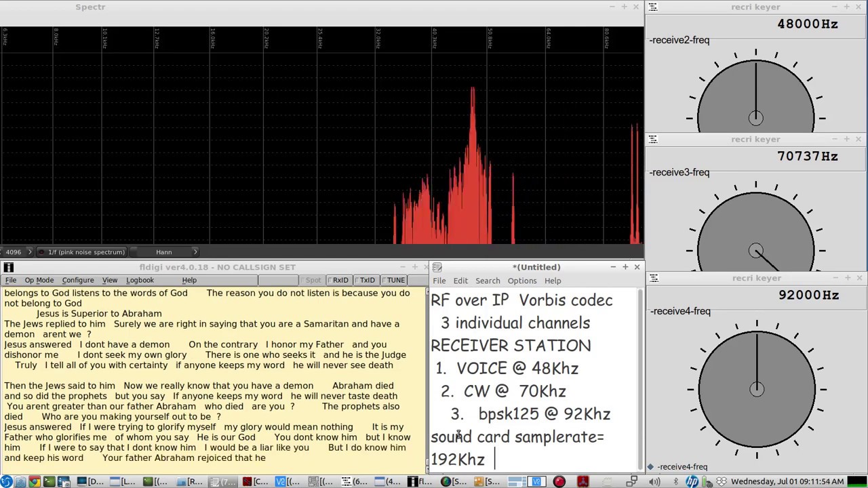Open the HP tray icon

click(692, 481)
